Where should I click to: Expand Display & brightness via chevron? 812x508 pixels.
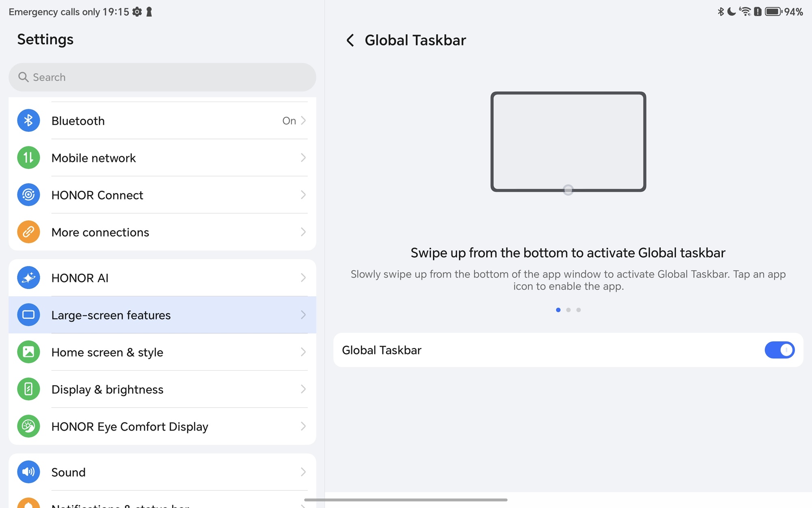tap(303, 389)
